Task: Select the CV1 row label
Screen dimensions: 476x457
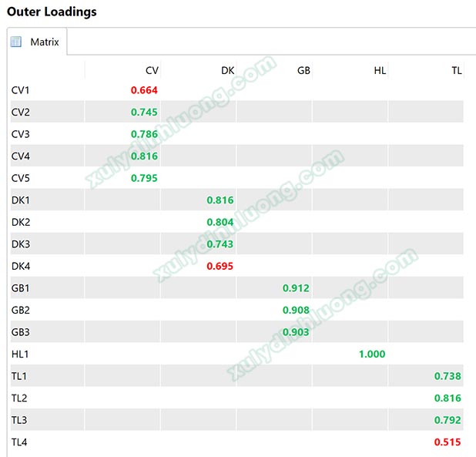Action: pyautogui.click(x=20, y=90)
